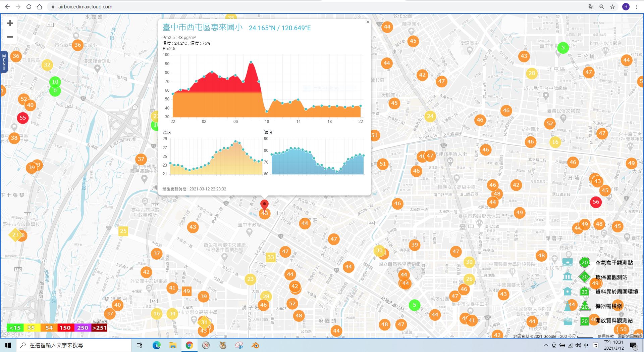Go back to previous page
The image size is (644, 352).
(x=7, y=7)
